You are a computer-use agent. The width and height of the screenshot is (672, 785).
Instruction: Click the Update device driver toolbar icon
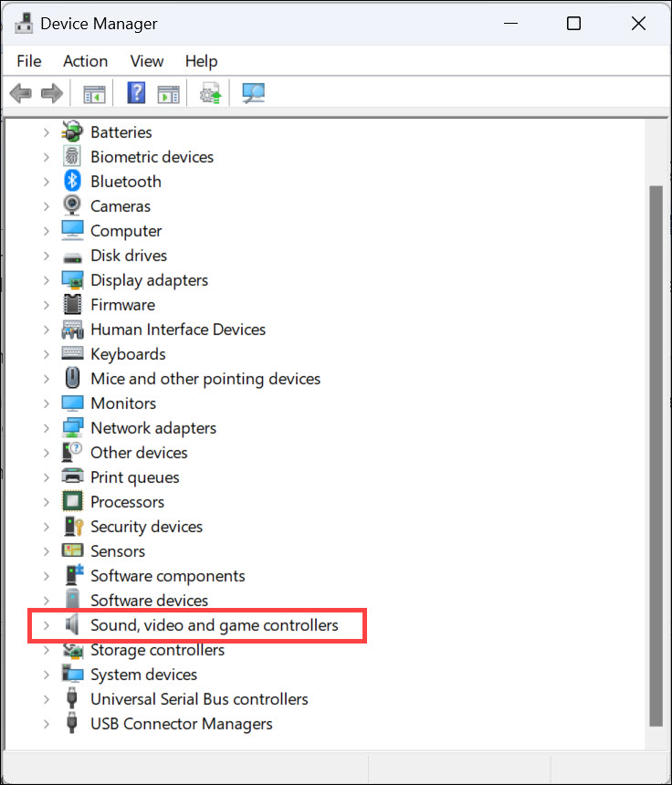211,93
